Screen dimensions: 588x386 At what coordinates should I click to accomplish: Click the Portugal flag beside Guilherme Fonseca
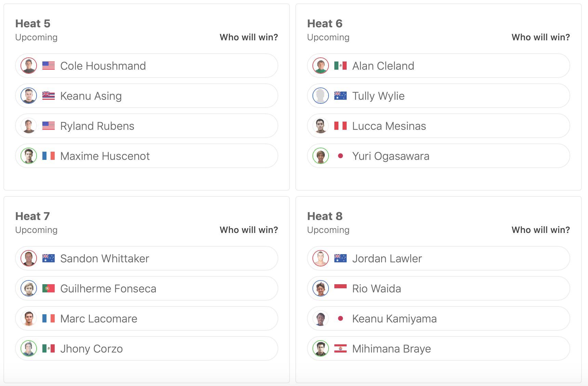49,288
